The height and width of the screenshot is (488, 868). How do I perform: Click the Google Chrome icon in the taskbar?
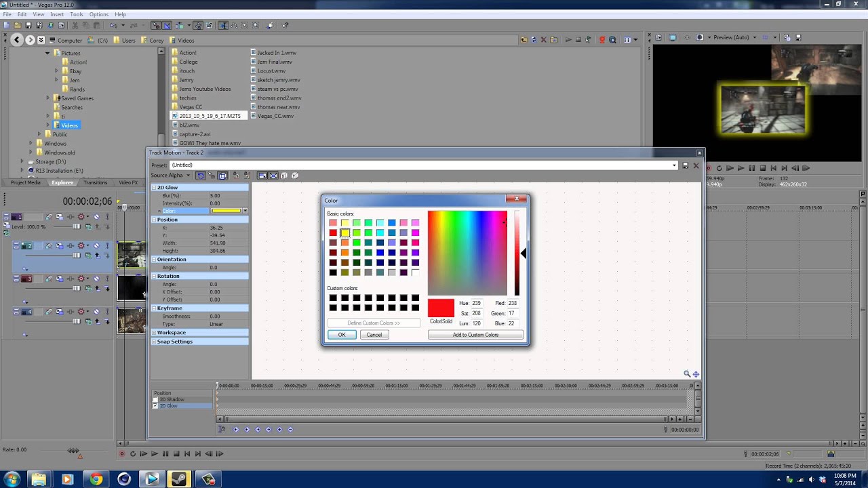pyautogui.click(x=96, y=479)
